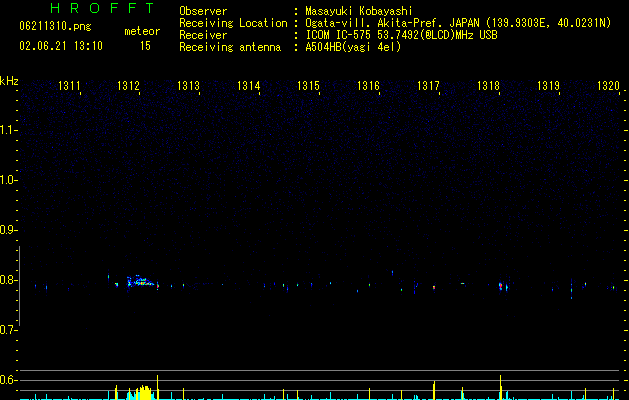Click the gray vertical frequency range bar
The height and width of the screenshot is (400, 629).
coord(20,286)
